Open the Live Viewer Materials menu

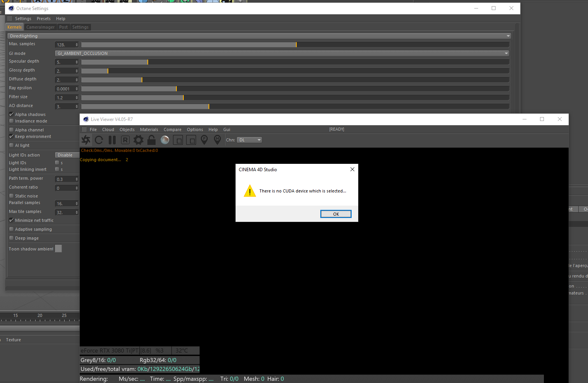149,129
